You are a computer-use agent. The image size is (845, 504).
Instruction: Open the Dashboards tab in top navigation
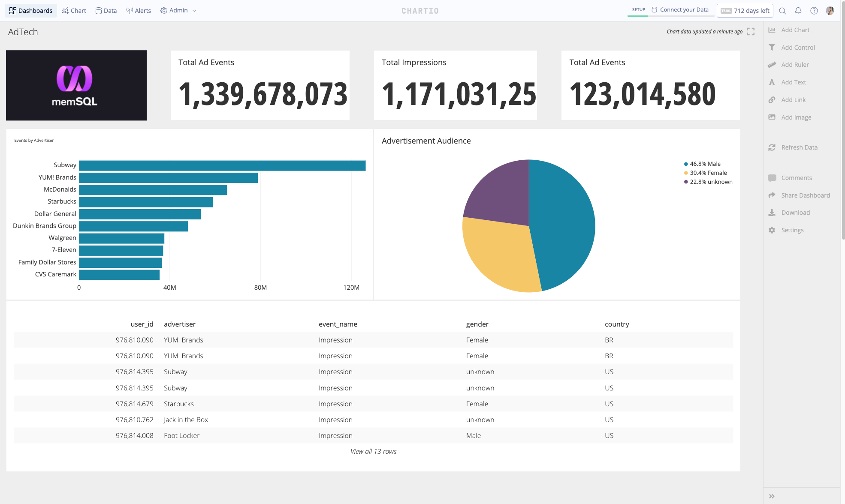[x=30, y=10]
